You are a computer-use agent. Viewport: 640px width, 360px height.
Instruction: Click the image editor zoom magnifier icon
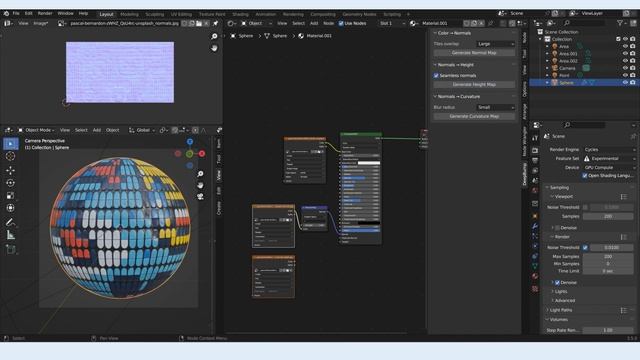coord(214,36)
